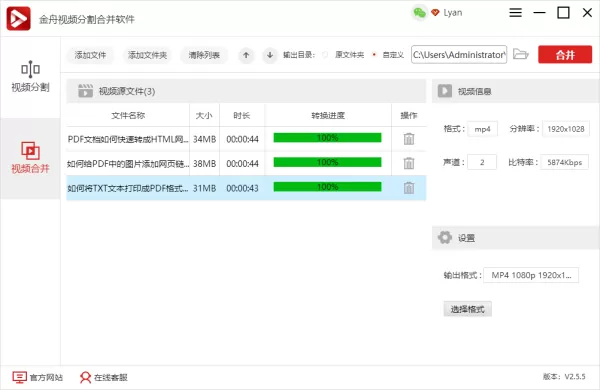Click the 设置 gear icon

click(x=445, y=237)
